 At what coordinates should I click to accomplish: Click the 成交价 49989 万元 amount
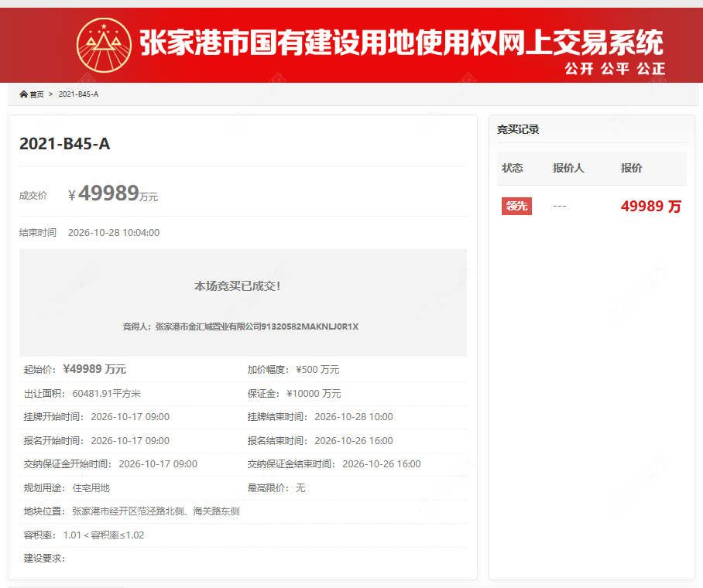tap(113, 194)
